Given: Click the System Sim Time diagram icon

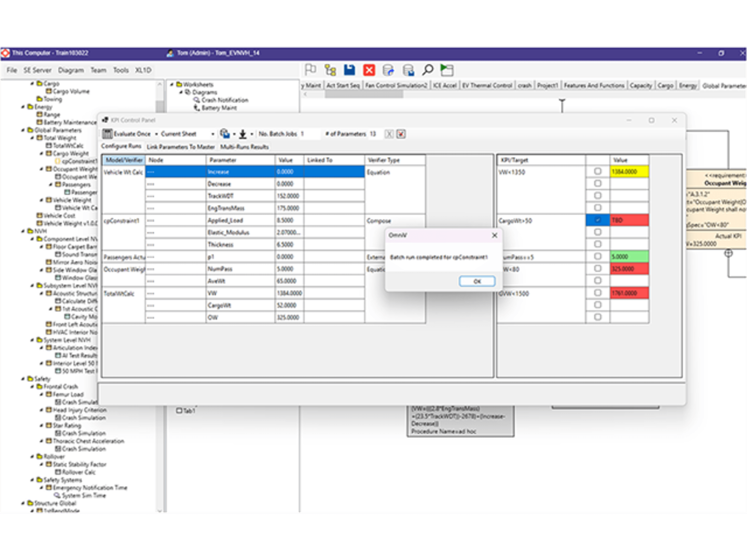Looking at the screenshot, I should (57, 495).
